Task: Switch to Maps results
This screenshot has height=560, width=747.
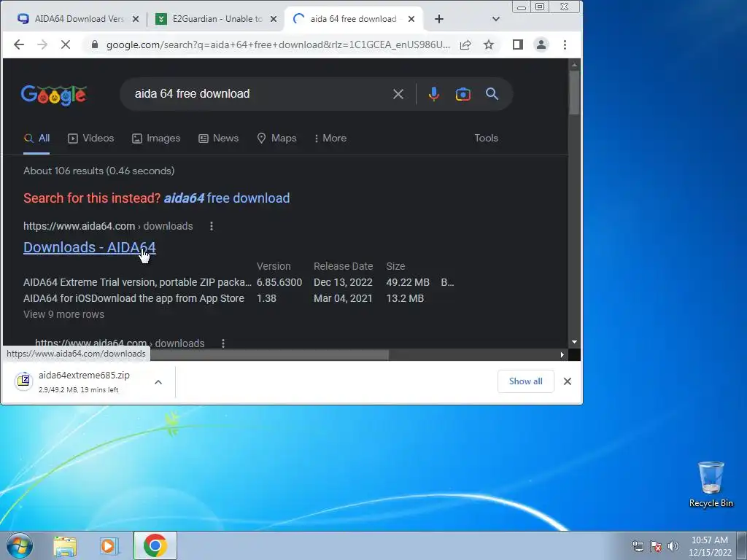Action: [276, 138]
